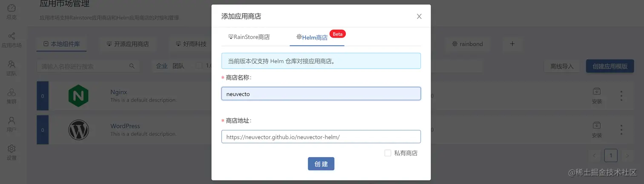Open the rainbond store tab

[x=467, y=44]
